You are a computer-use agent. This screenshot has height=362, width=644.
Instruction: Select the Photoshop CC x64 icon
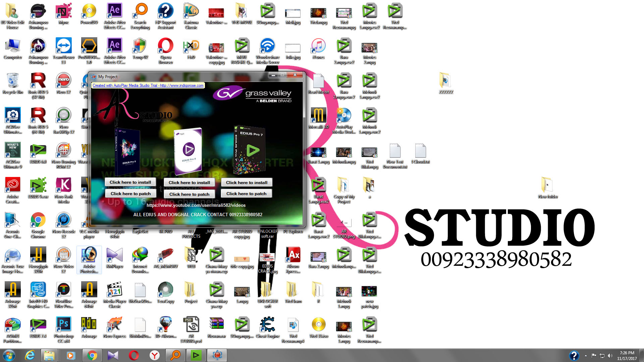click(x=63, y=330)
